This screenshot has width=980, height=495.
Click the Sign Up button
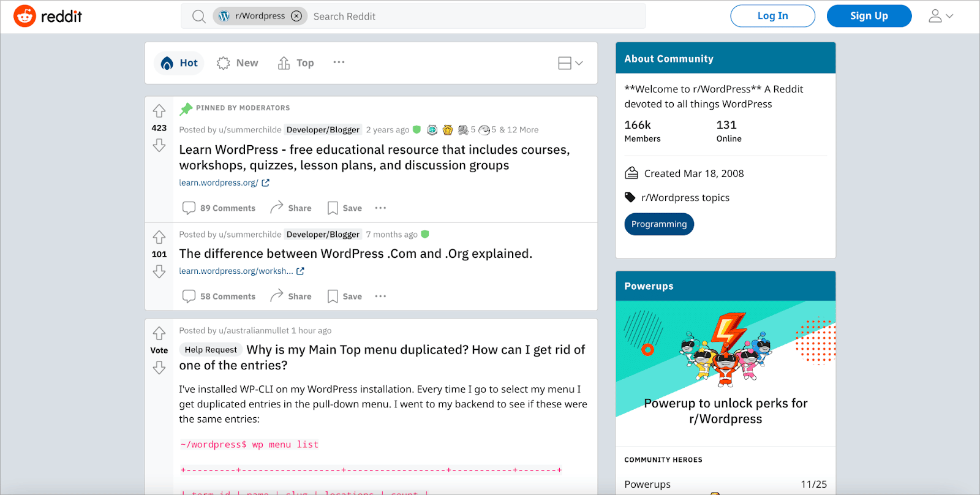tap(869, 16)
